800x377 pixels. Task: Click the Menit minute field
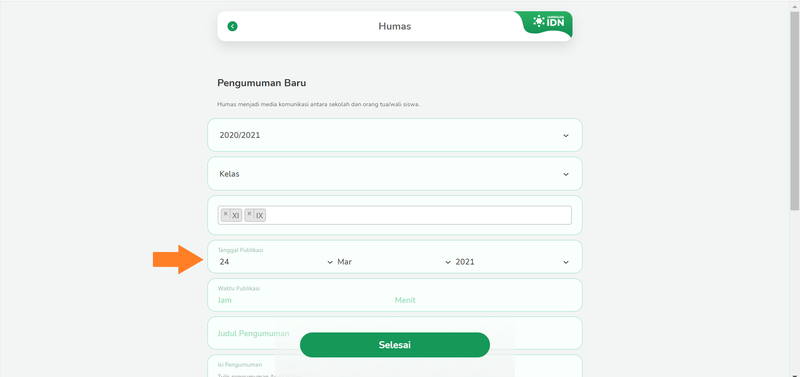click(483, 300)
